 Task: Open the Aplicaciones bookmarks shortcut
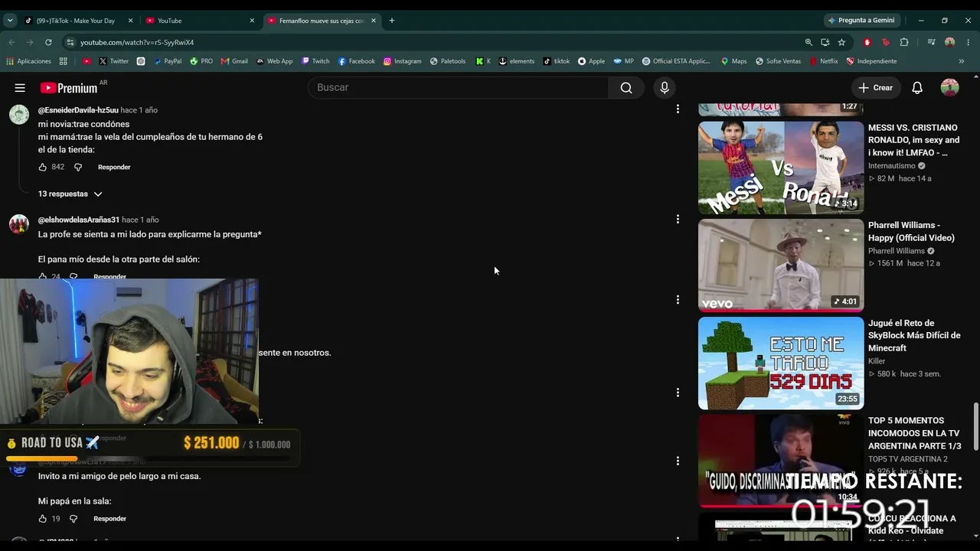point(28,61)
